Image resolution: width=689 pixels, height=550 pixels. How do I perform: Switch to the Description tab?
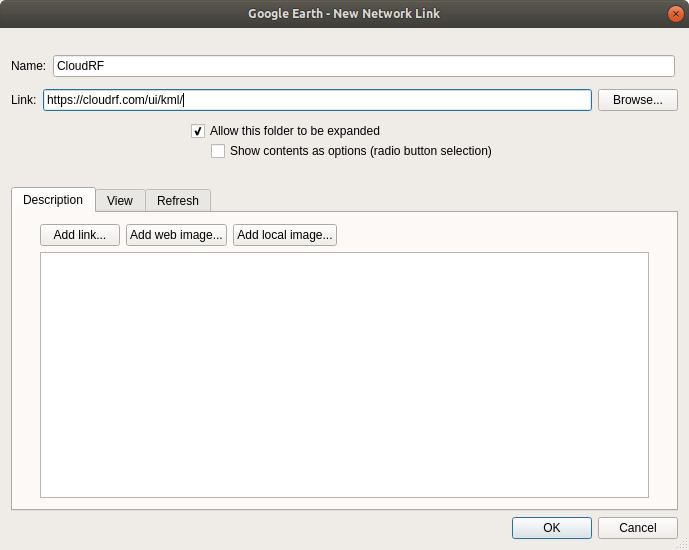click(53, 200)
